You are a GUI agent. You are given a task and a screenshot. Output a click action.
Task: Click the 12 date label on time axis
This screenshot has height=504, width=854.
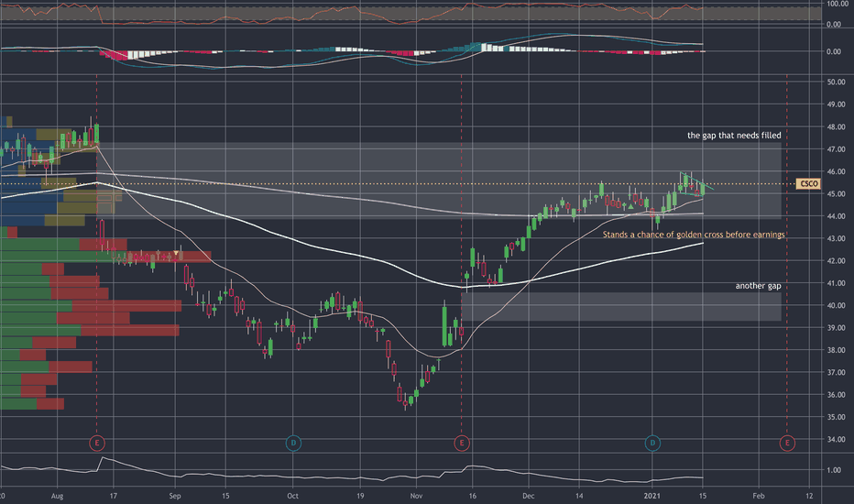click(x=809, y=496)
